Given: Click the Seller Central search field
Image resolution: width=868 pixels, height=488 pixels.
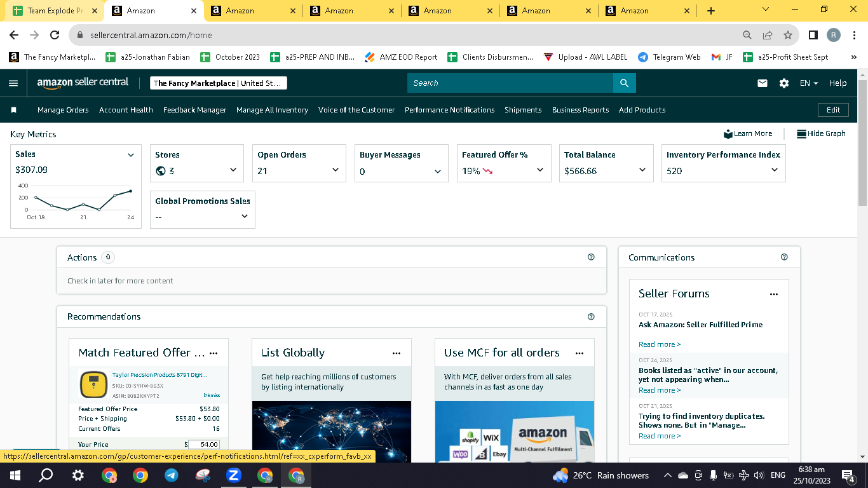Looking at the screenshot, I should (x=510, y=83).
